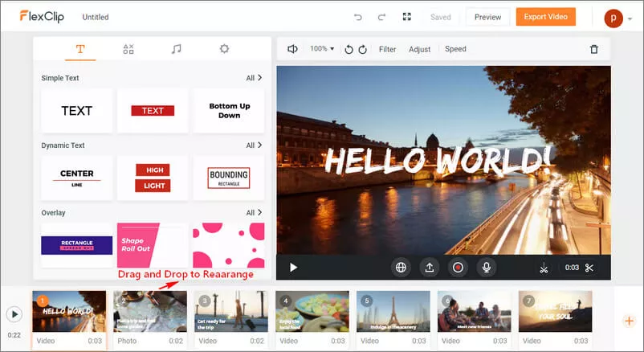This screenshot has height=352, width=644.
Task: Add the plain TEXT style
Action: pos(77,111)
